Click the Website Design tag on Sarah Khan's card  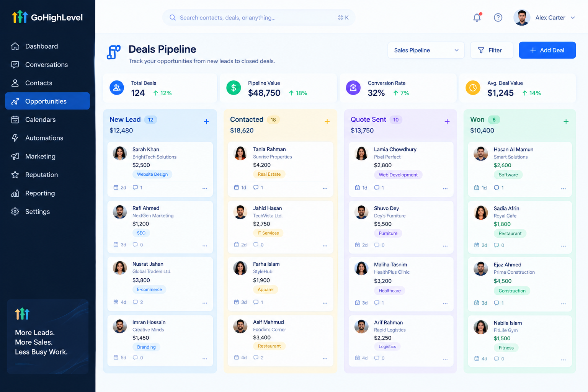(152, 174)
